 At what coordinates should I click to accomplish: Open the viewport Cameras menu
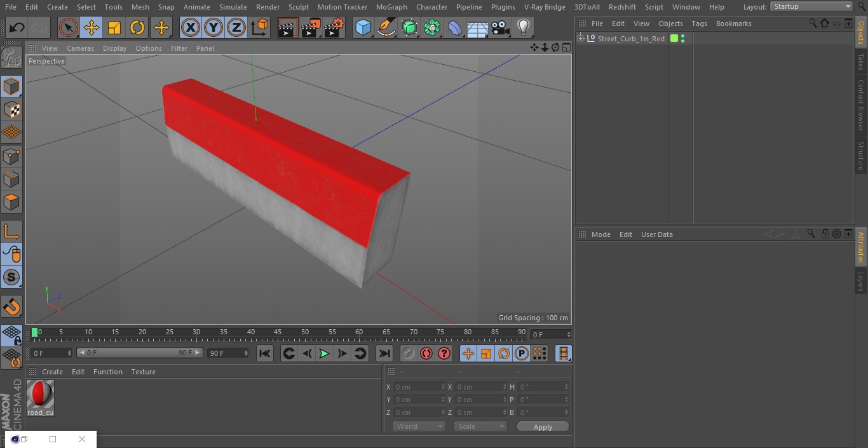coord(80,48)
